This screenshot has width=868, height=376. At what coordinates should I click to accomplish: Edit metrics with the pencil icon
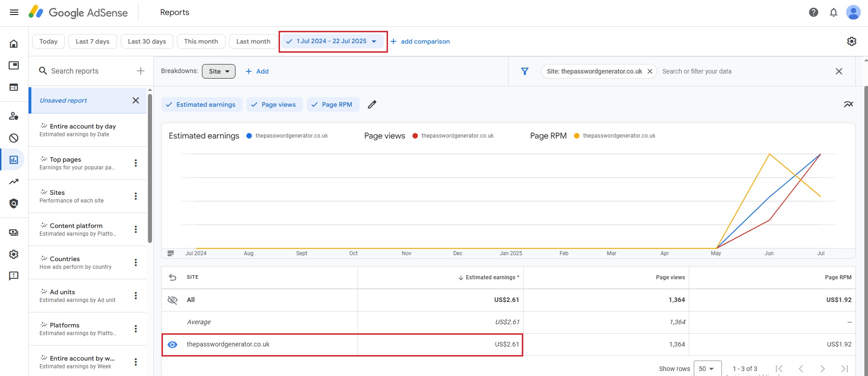click(x=372, y=104)
